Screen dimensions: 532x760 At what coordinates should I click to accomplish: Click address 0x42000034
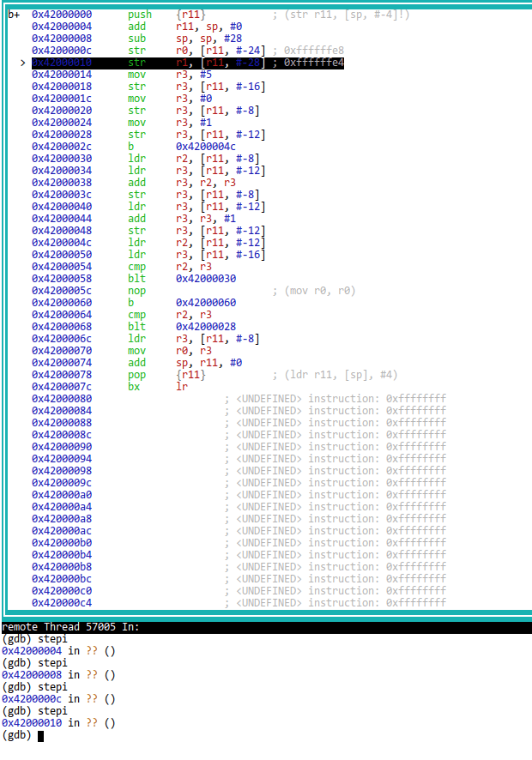[62, 171]
